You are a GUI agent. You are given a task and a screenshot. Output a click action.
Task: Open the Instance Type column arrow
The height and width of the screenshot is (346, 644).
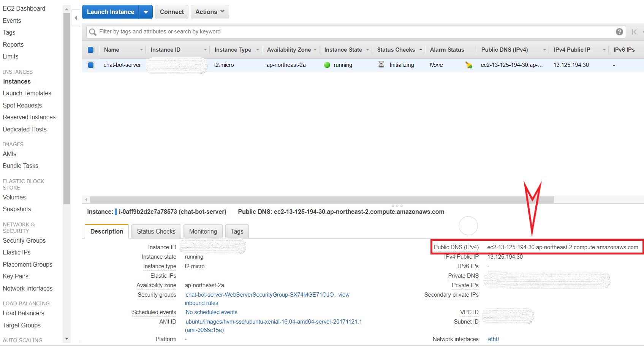(258, 50)
